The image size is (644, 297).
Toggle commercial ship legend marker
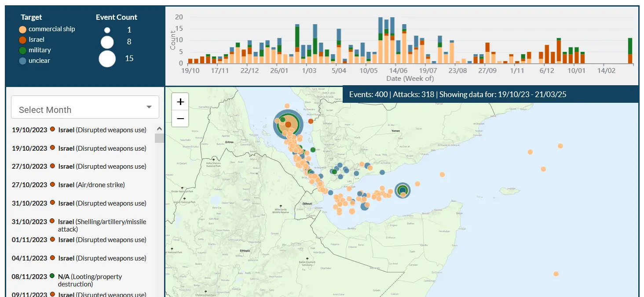click(x=23, y=29)
